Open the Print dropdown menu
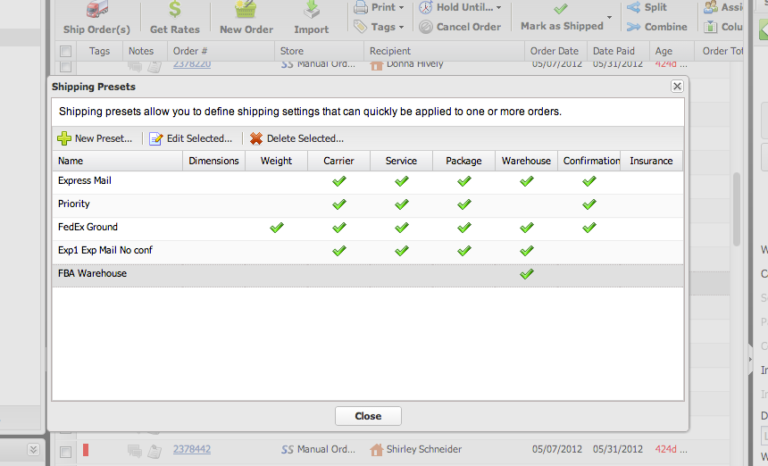 (375, 7)
